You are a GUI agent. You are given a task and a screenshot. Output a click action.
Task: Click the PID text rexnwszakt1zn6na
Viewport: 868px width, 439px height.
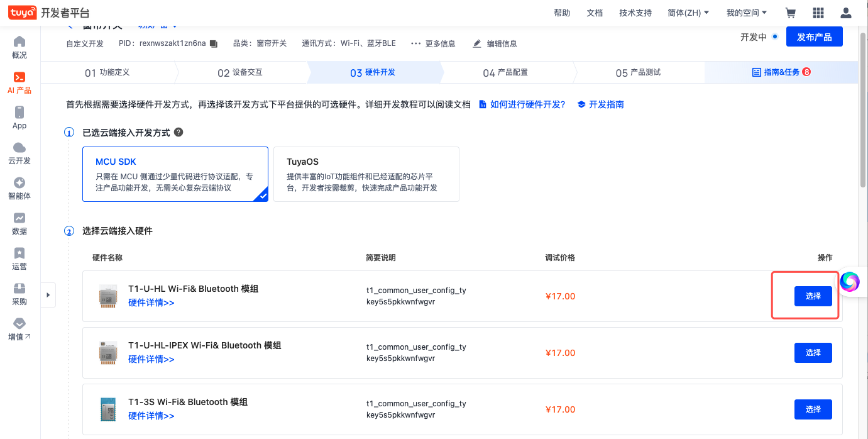(x=173, y=43)
